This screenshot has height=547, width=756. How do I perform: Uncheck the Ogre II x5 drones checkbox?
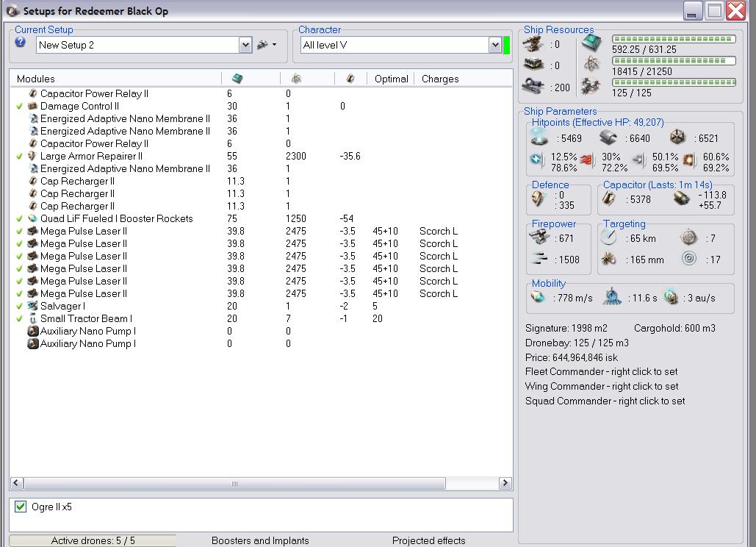[21, 507]
